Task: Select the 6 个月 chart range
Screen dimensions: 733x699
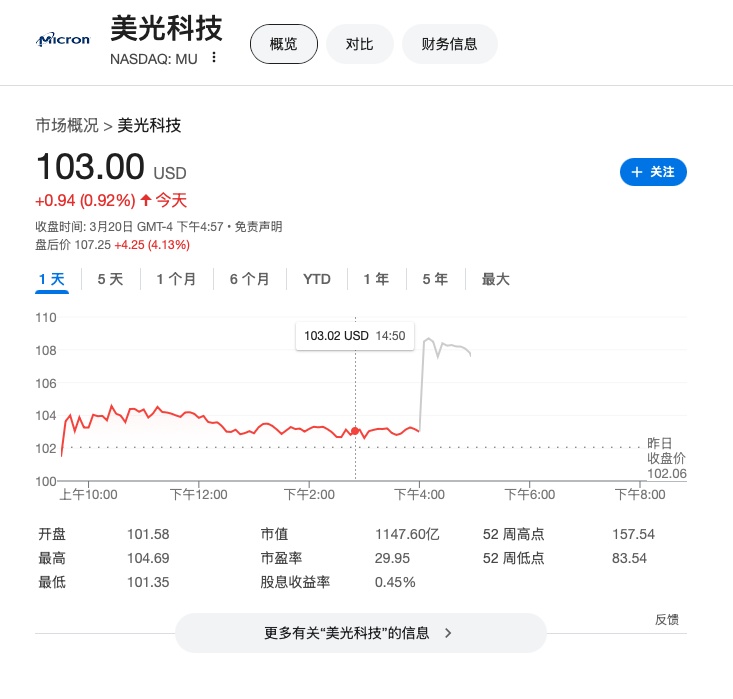Action: (x=249, y=279)
